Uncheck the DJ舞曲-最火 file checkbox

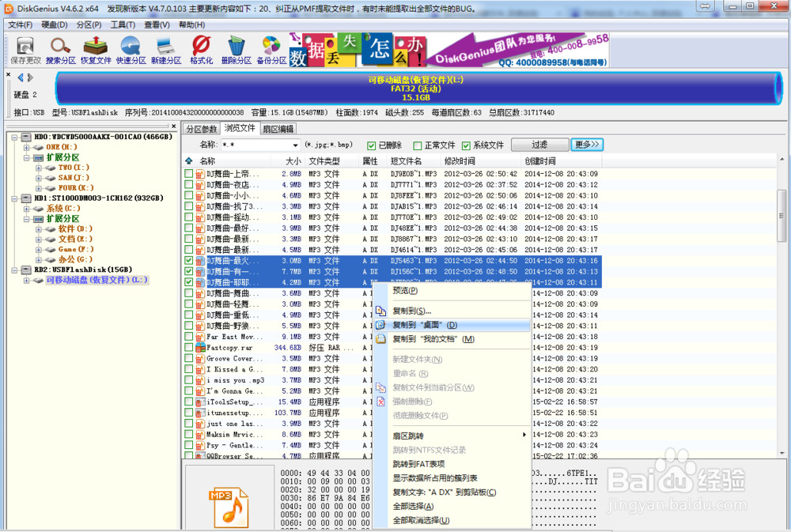(189, 261)
